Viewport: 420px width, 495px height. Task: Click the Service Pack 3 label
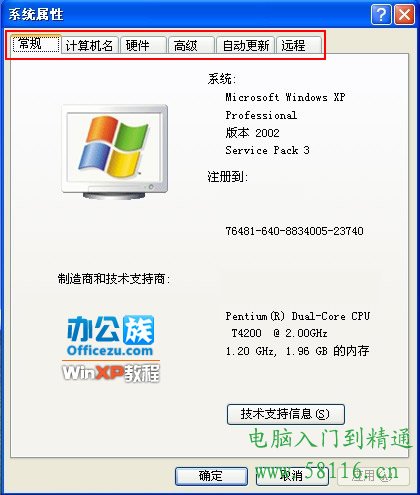coord(267,150)
